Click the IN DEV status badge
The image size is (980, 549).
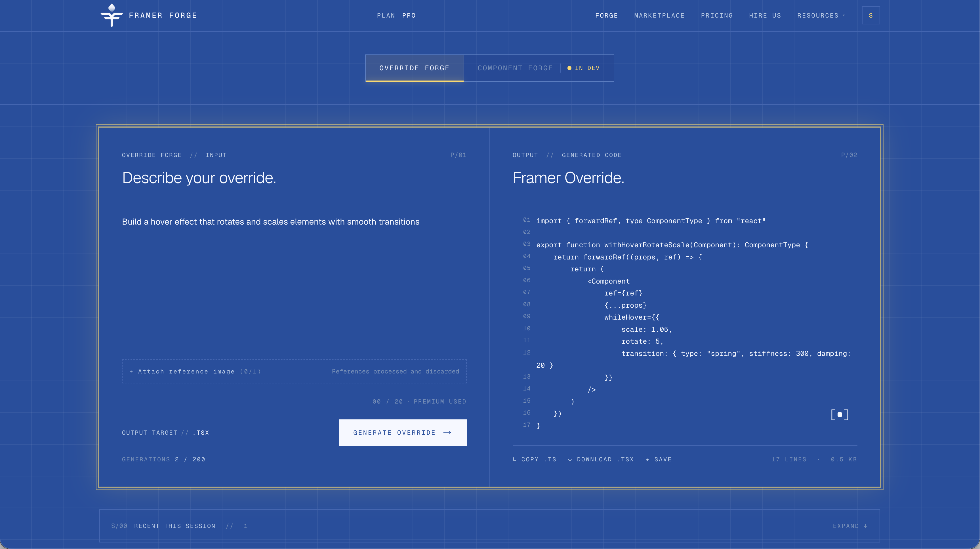pyautogui.click(x=583, y=68)
